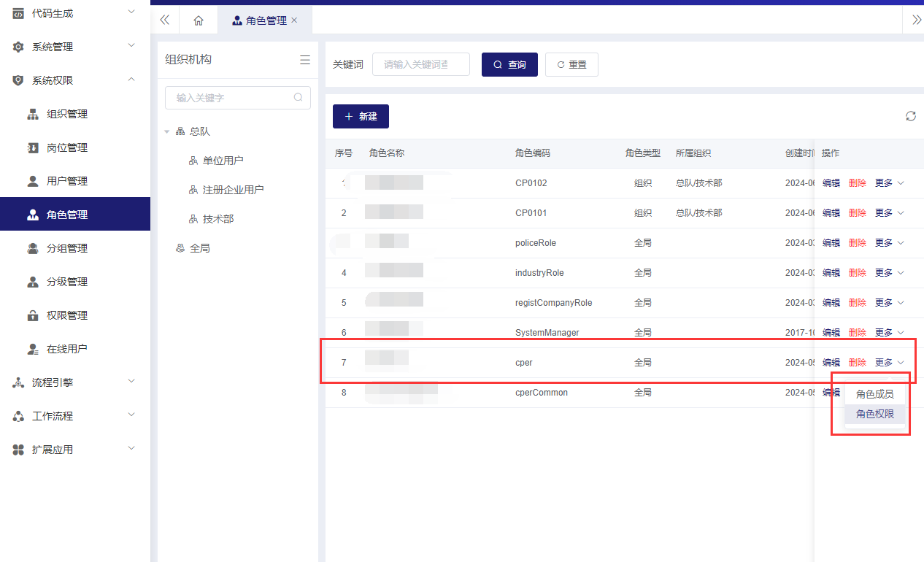Collapse the sidebar with double-left arrows
924x562 pixels.
point(165,20)
